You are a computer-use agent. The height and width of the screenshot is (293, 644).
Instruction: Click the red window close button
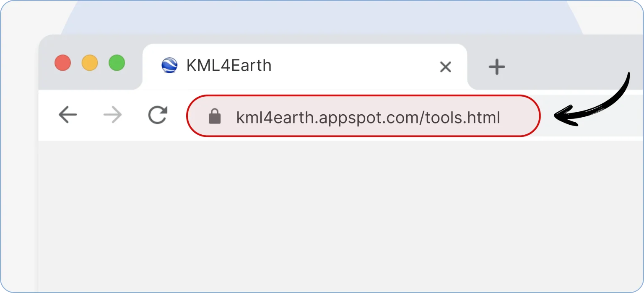point(63,63)
